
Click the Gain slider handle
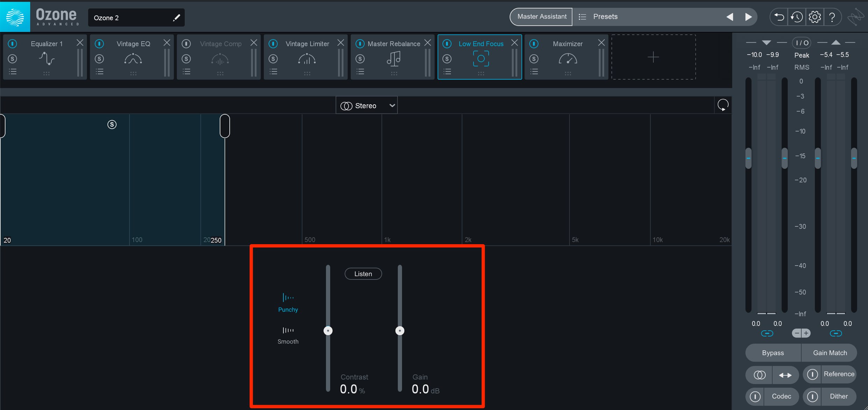tap(400, 331)
